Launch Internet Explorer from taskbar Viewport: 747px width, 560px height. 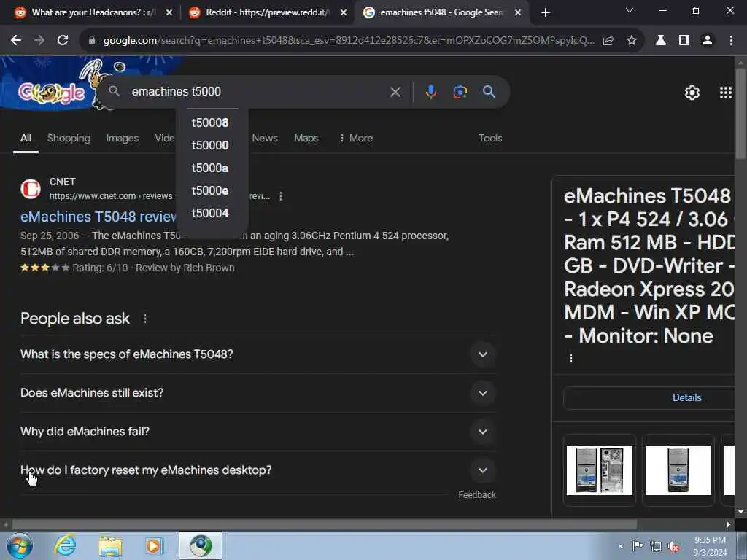coord(65,545)
